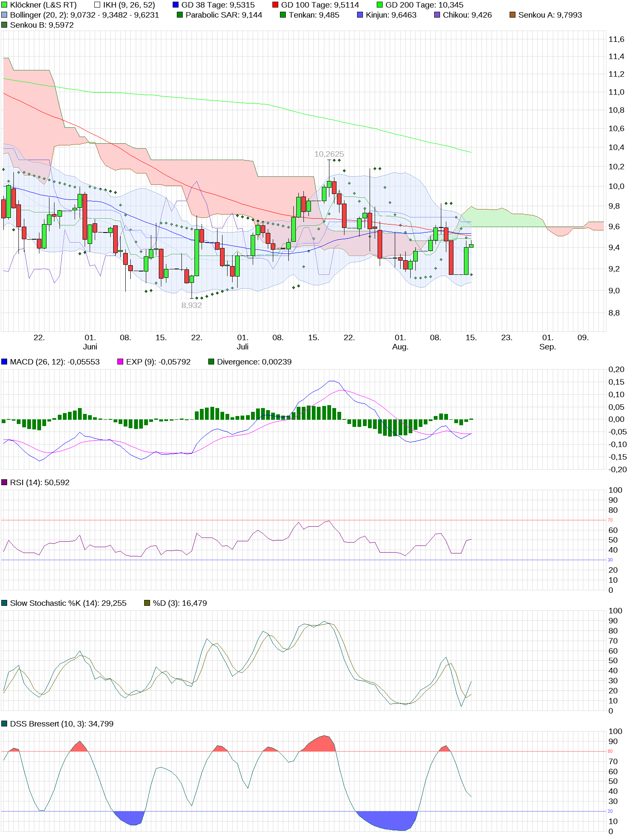Select the "EXP (9): -0,05792" label
This screenshot has width=637, height=840.
tap(158, 362)
